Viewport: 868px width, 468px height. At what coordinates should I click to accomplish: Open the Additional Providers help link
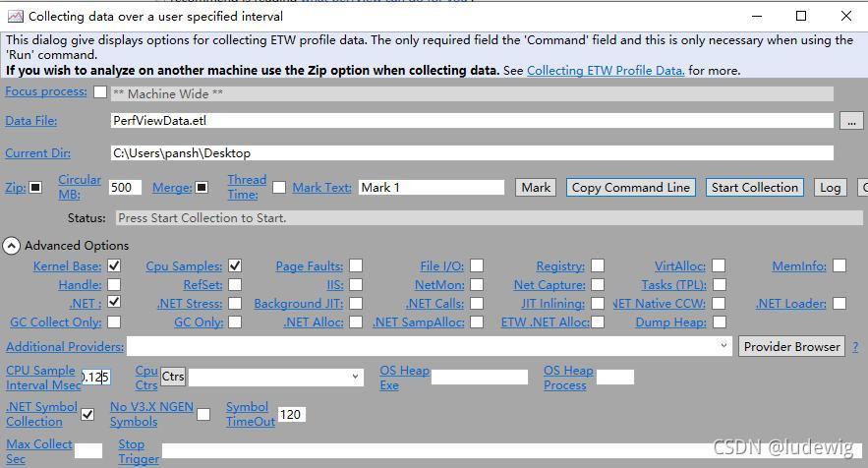(65, 347)
